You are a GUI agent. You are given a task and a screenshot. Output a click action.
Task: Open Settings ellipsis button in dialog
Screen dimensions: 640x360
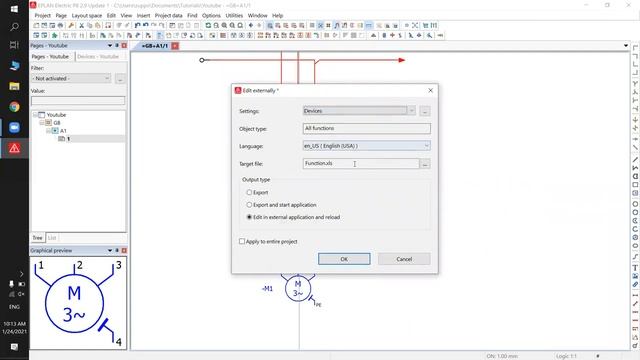[x=425, y=111]
